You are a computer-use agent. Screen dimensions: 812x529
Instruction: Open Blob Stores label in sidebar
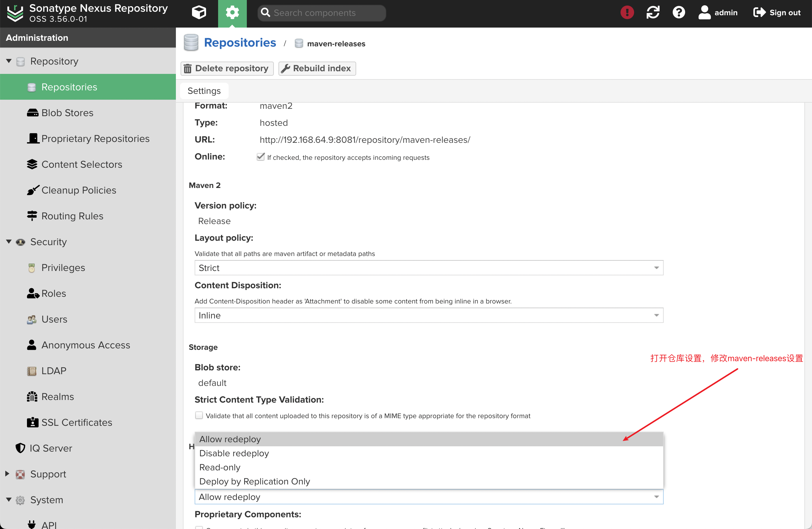67,113
